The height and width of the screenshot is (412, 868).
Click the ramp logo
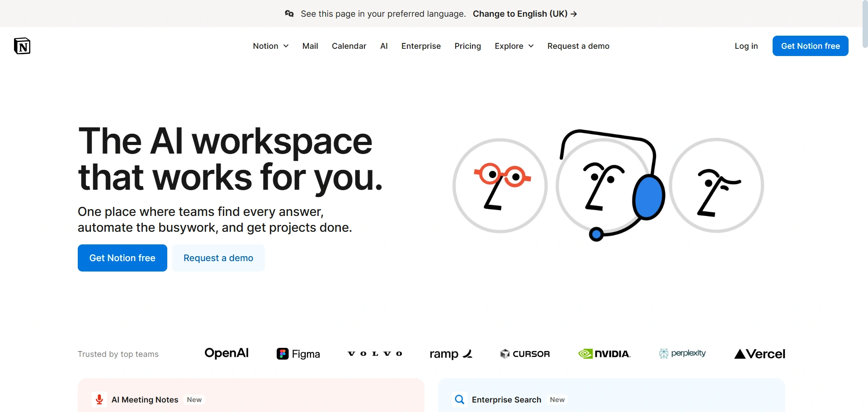pyautogui.click(x=451, y=354)
